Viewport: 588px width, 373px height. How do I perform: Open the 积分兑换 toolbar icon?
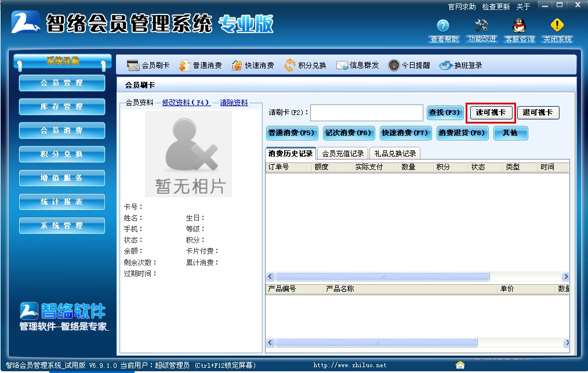pyautogui.click(x=289, y=66)
